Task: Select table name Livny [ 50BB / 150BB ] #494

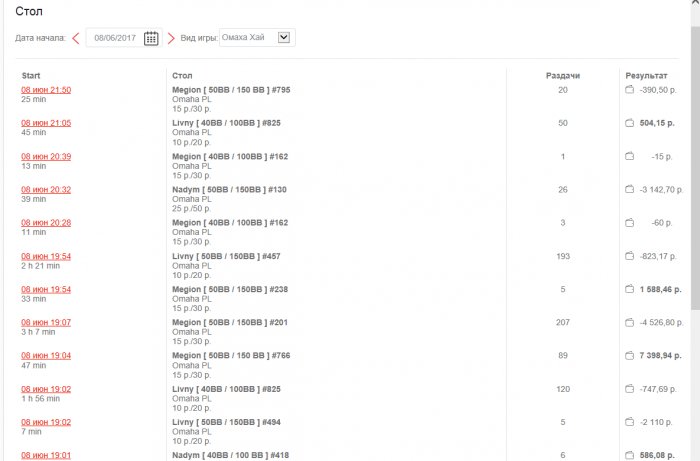Action: pyautogui.click(x=226, y=422)
